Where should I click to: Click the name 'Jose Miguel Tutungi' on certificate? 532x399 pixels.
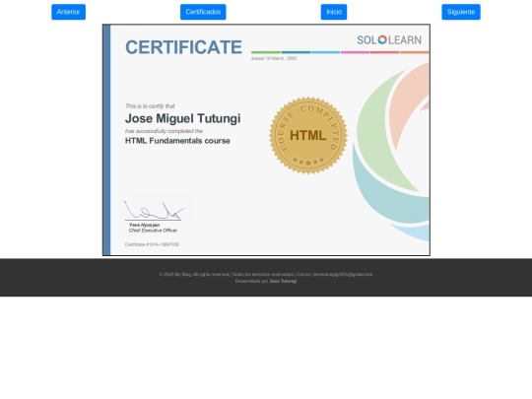pos(183,118)
